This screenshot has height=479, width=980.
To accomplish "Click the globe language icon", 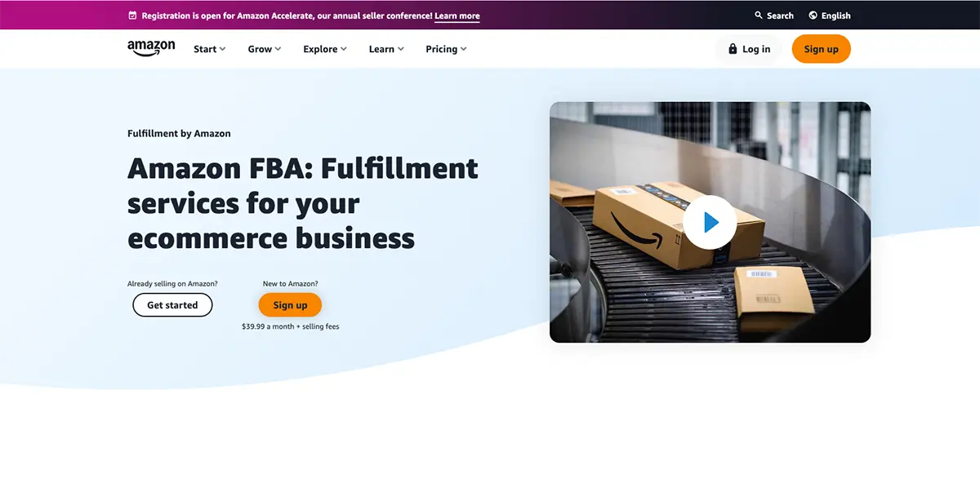I will click(813, 16).
